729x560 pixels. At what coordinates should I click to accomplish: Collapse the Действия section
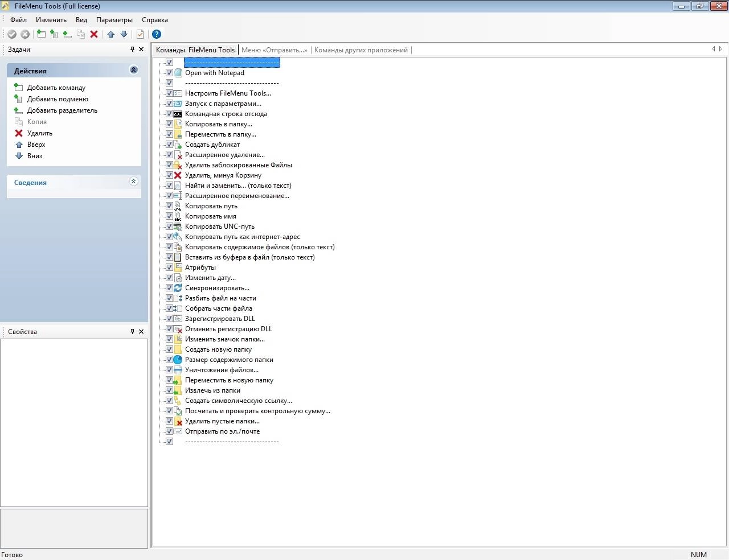tap(134, 70)
